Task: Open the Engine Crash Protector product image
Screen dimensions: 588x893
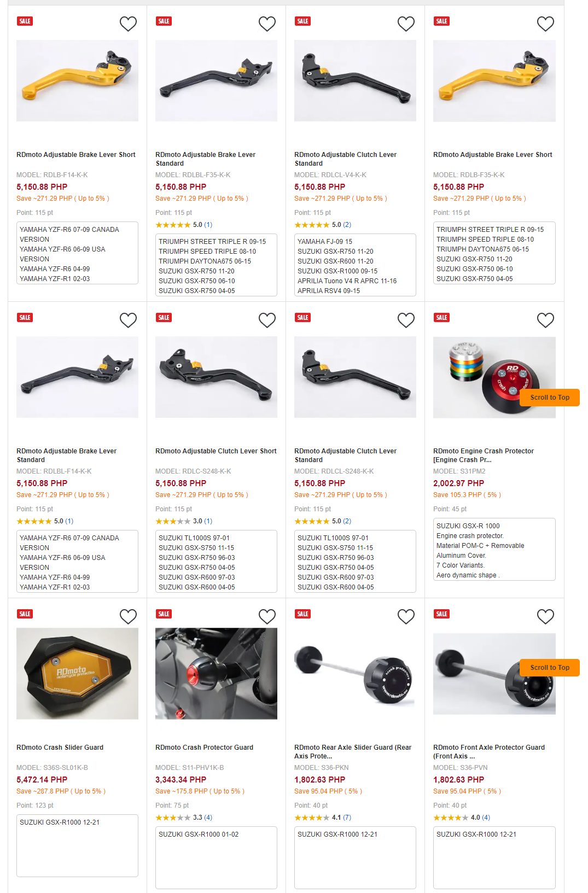Action: pyautogui.click(x=494, y=377)
